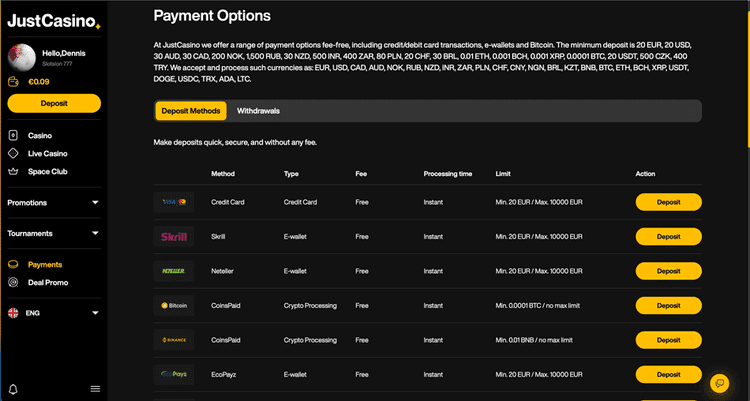
Task: Click the Dennis profile avatar
Action: pos(22,57)
